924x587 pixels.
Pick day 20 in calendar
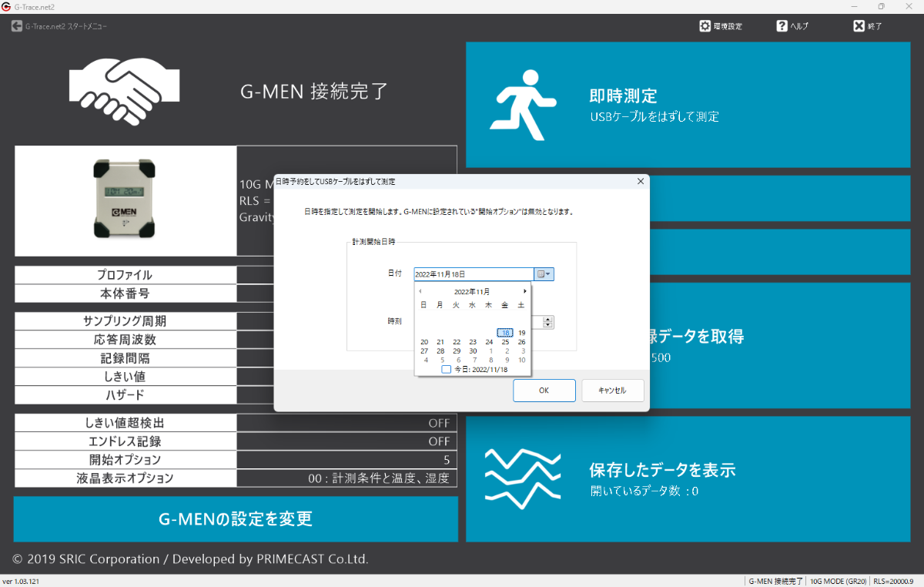pos(424,342)
